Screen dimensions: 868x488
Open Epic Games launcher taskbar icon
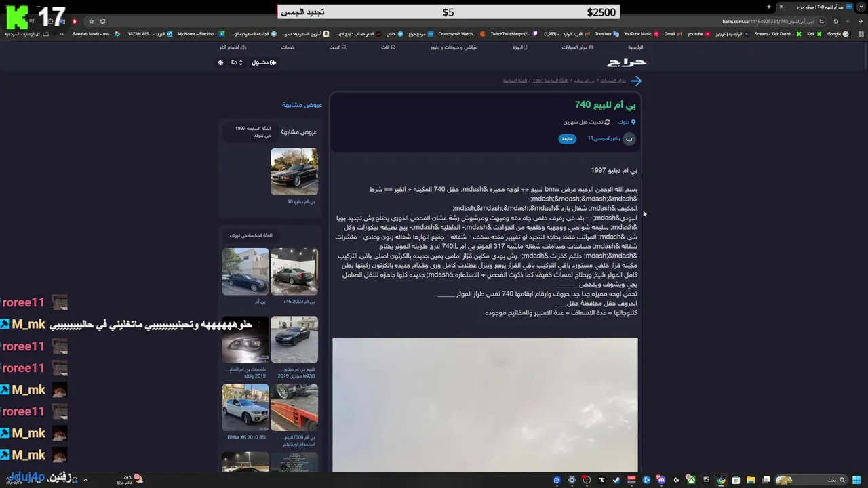click(706, 480)
